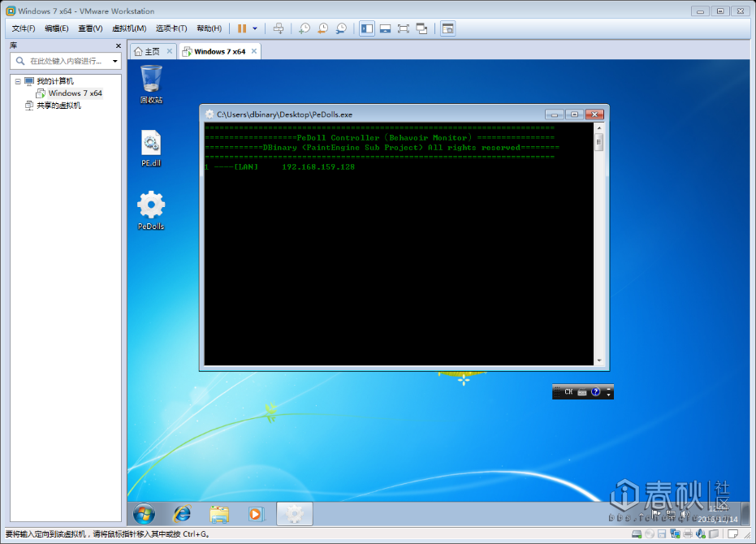This screenshot has height=544, width=756.
Task: Select Windows 7 x64 in library tree
Action: (x=75, y=93)
